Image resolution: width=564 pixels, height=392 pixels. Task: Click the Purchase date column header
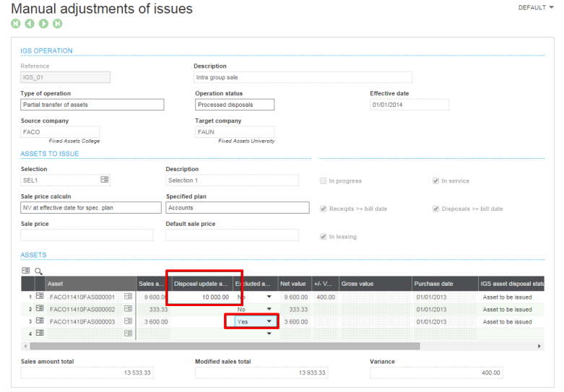coord(445,284)
